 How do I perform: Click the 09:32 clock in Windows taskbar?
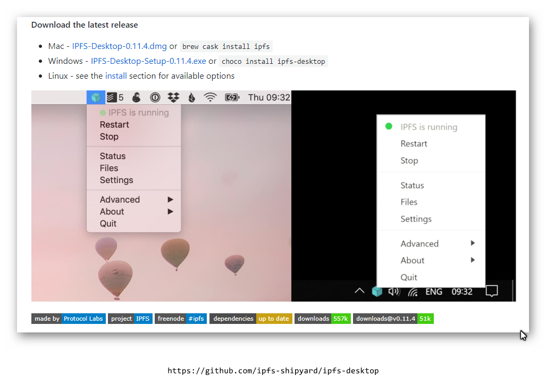click(462, 291)
